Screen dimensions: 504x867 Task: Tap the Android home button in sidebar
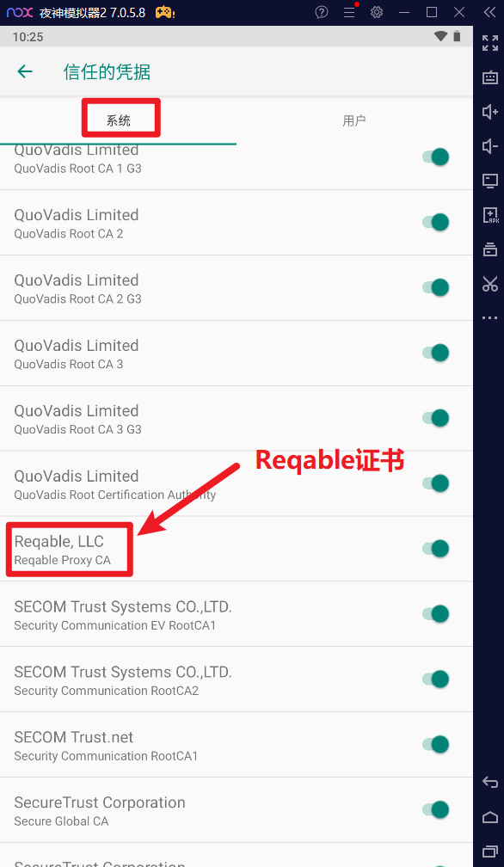click(489, 816)
